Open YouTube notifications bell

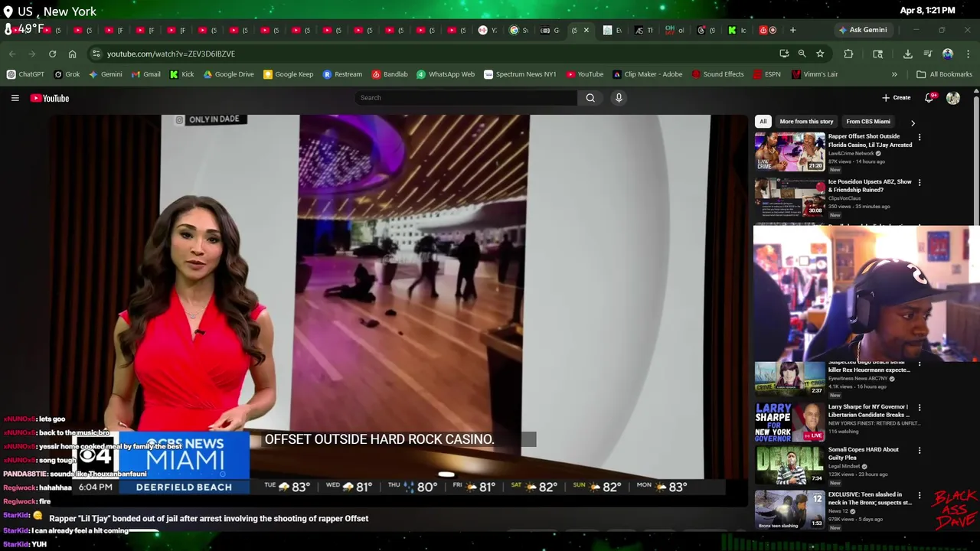(x=929, y=98)
